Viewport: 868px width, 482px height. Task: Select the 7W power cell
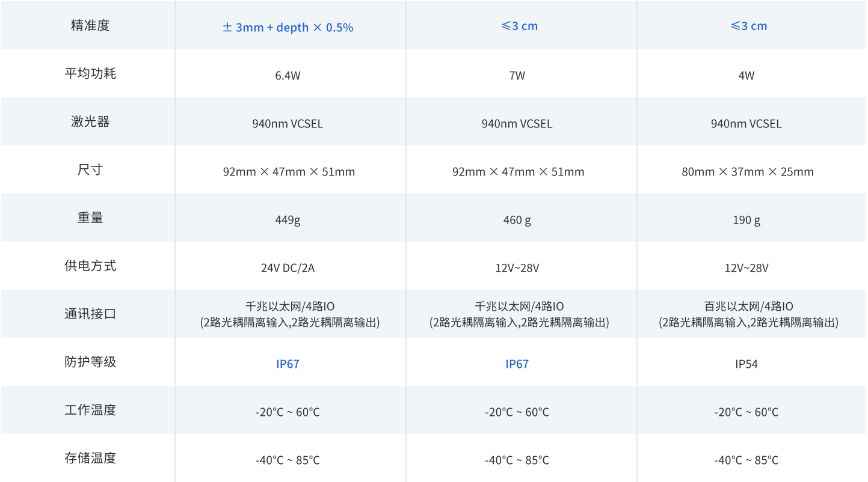517,76
